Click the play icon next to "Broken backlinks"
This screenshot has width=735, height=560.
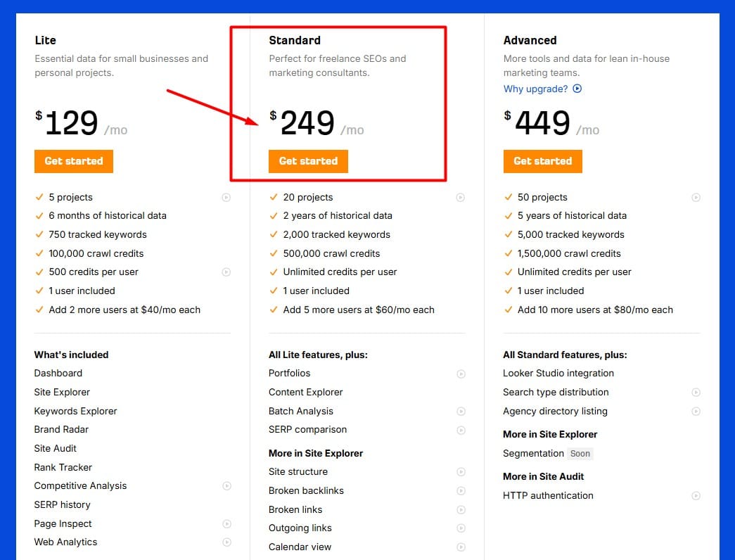[461, 490]
